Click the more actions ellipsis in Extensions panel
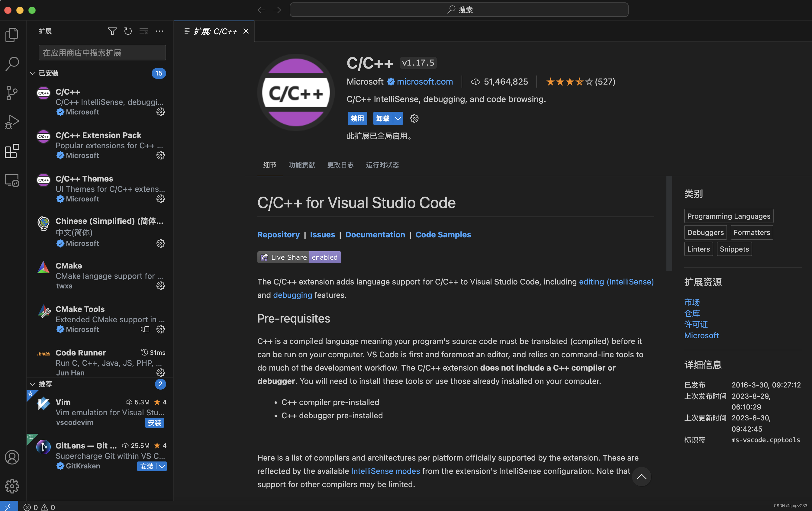This screenshot has height=511, width=812. pyautogui.click(x=159, y=31)
